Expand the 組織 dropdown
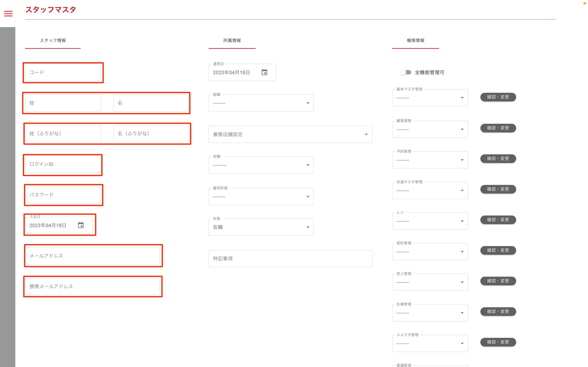The image size is (588, 367). (261, 103)
